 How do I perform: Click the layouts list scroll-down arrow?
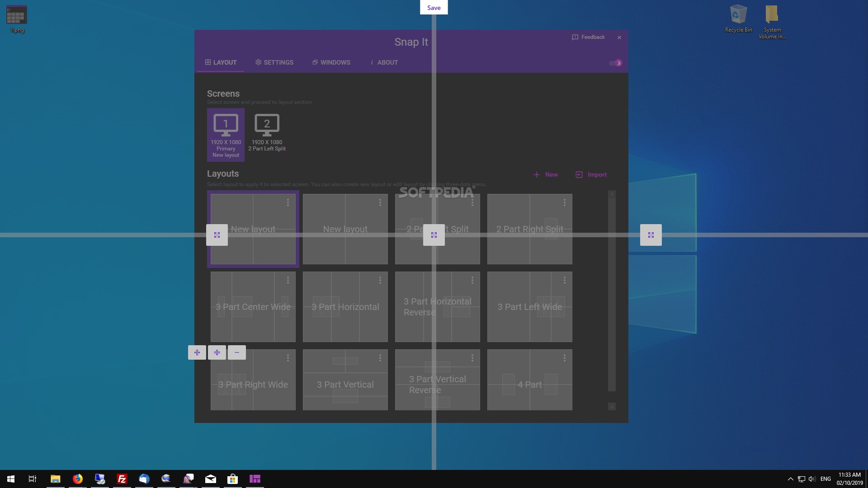(x=612, y=407)
